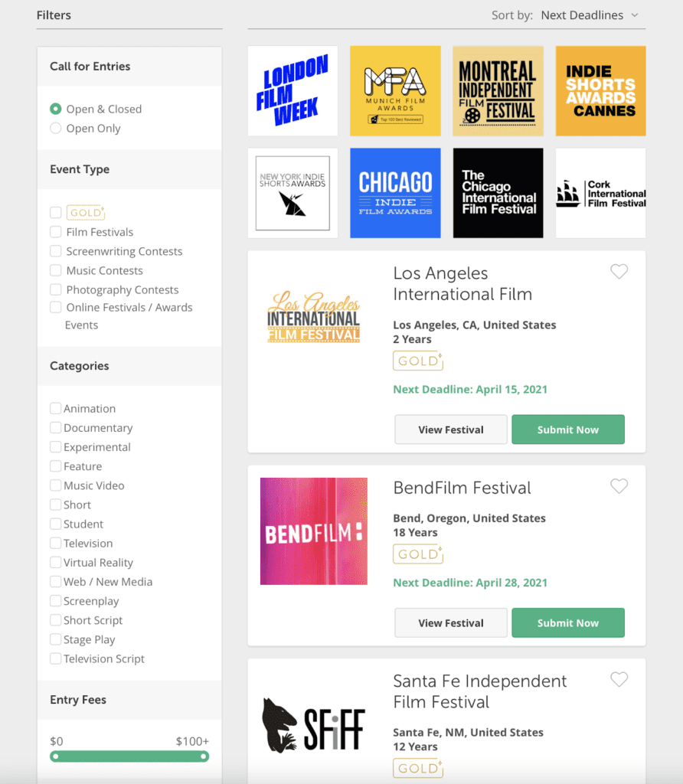Tick the Documentary category checkbox
The height and width of the screenshot is (784, 683).
coord(55,427)
